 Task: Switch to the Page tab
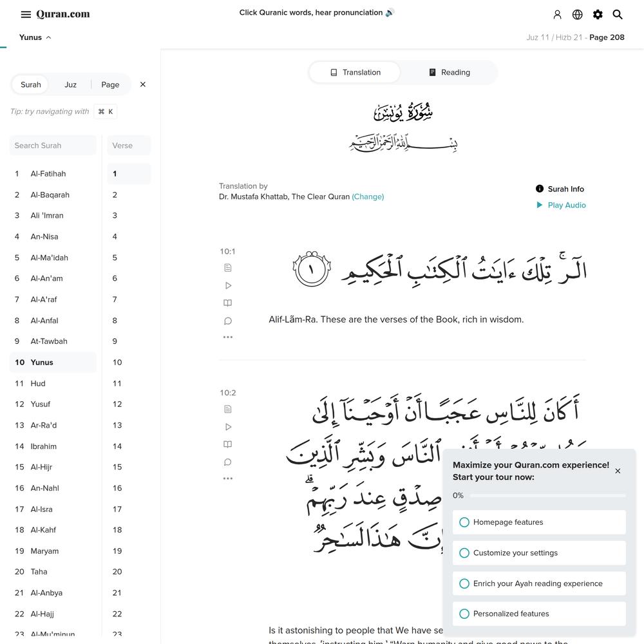coord(110,84)
